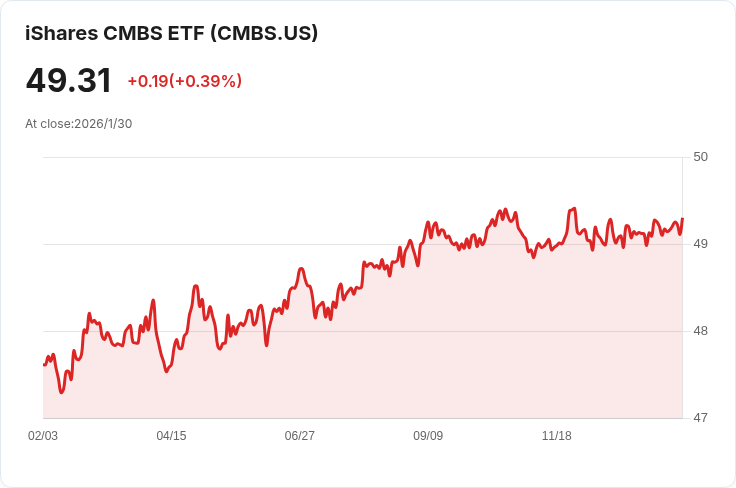Click the 04/15 x-axis date label

pyautogui.click(x=171, y=436)
